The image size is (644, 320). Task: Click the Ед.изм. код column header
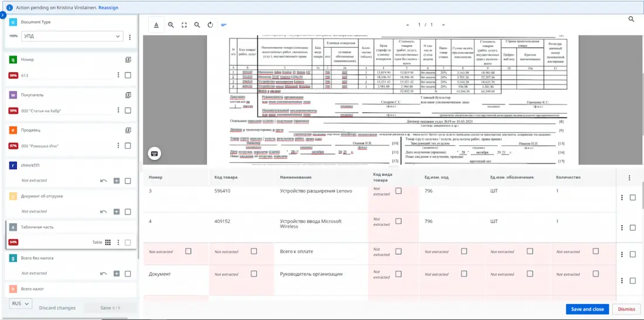coord(437,177)
